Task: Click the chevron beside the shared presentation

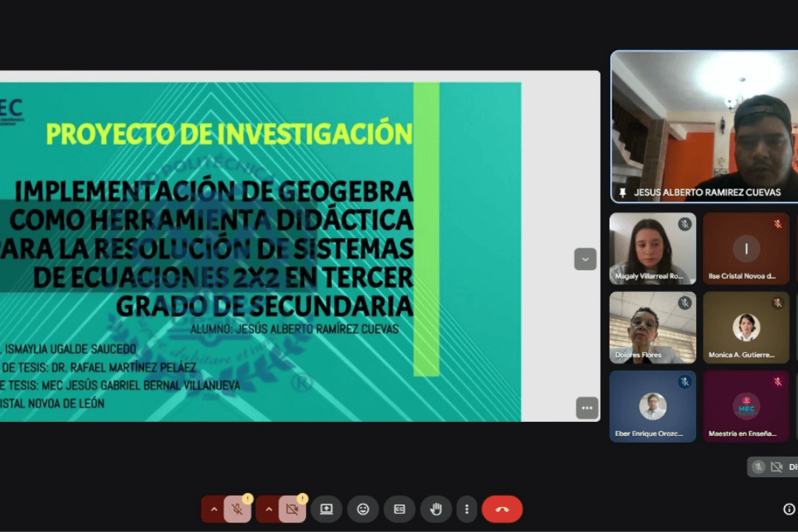Action: coord(584,259)
